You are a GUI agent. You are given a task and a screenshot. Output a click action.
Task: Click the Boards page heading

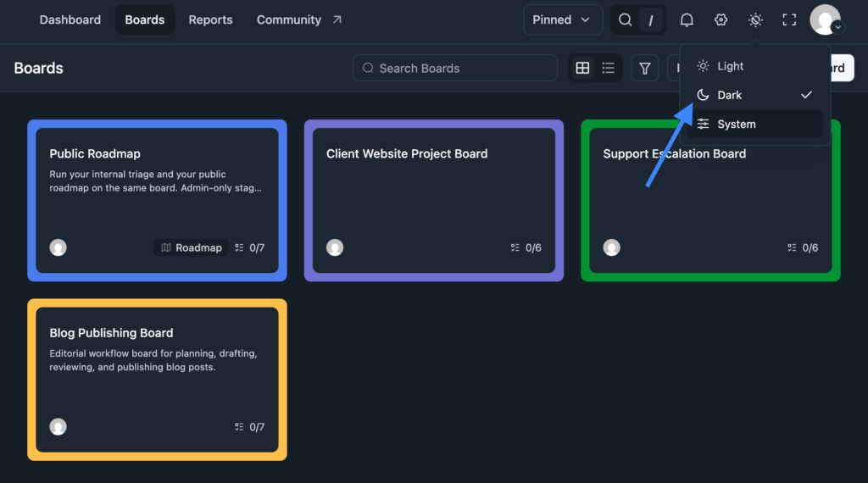38,68
